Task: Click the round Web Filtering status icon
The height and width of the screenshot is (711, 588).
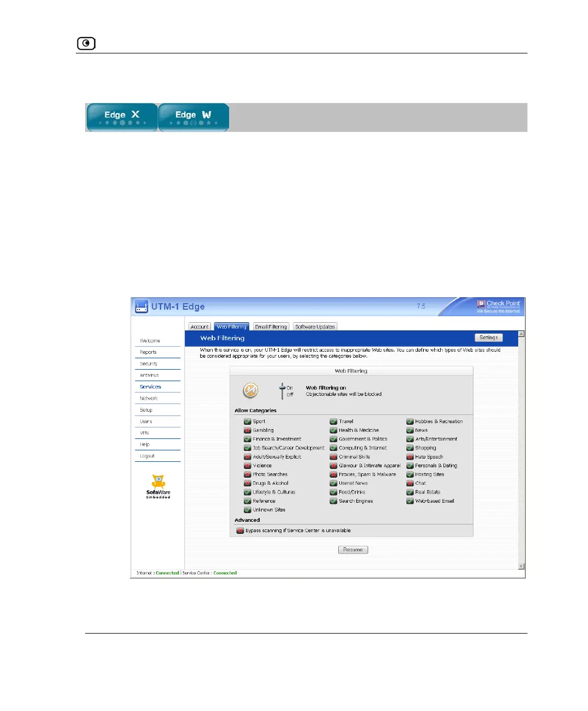Action: point(250,390)
